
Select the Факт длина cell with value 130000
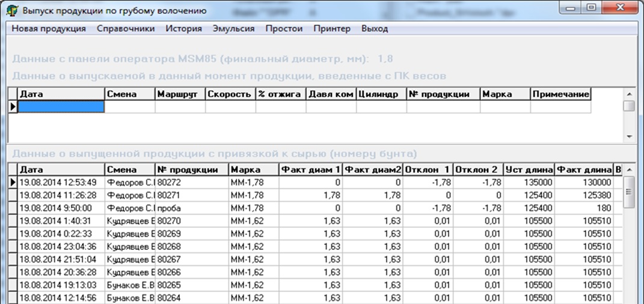click(583, 182)
